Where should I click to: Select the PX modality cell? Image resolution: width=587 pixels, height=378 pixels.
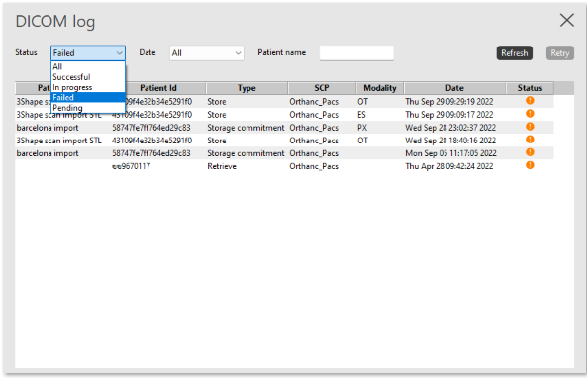362,128
